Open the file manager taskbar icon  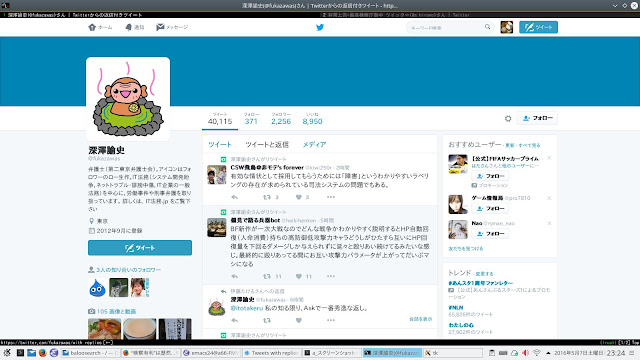[x=31, y=353]
